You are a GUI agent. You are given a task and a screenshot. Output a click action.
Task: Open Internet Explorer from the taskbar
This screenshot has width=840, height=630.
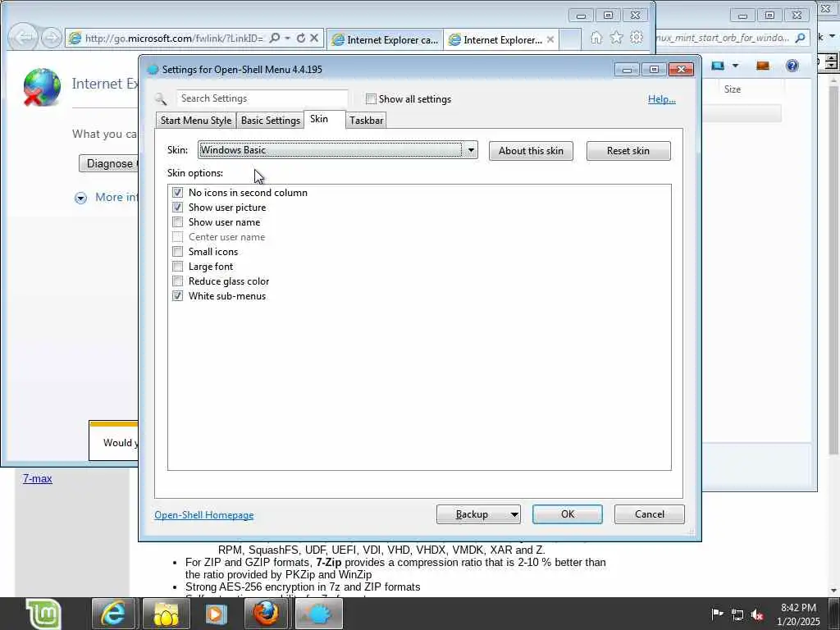[113, 614]
